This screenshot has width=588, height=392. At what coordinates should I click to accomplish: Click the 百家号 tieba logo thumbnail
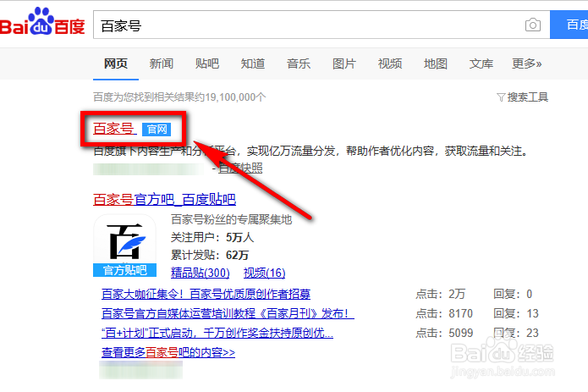click(x=124, y=240)
